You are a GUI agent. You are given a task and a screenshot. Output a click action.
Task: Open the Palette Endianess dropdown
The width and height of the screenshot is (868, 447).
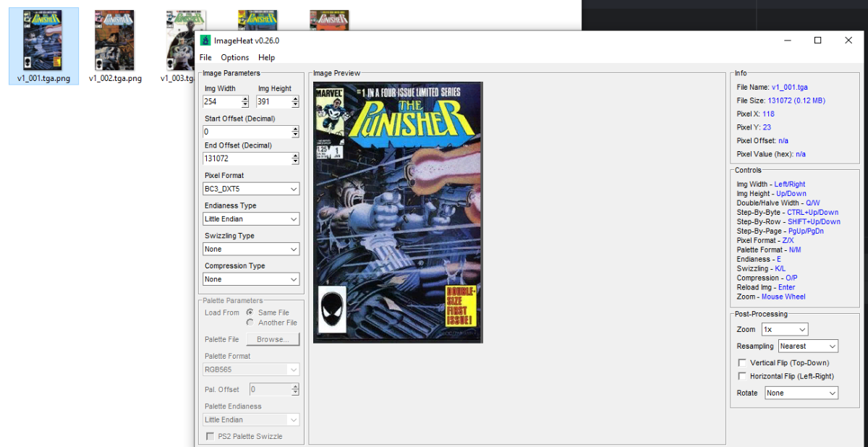(251, 420)
